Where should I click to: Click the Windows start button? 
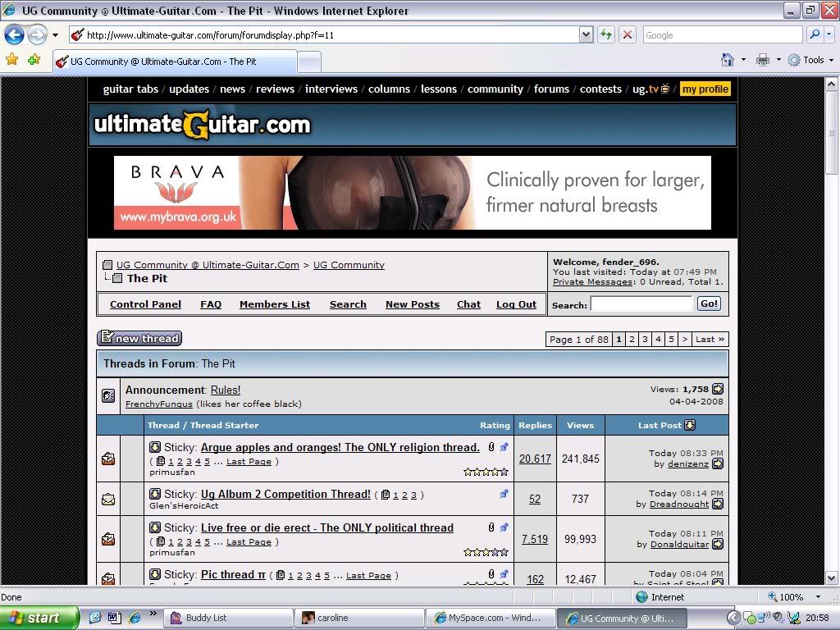coord(38,618)
